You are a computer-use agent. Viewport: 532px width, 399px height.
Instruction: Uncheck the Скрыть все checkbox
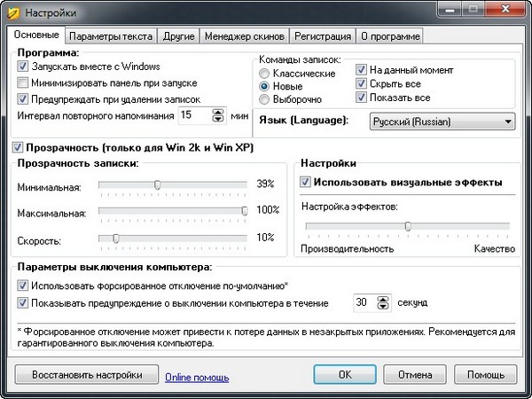362,83
